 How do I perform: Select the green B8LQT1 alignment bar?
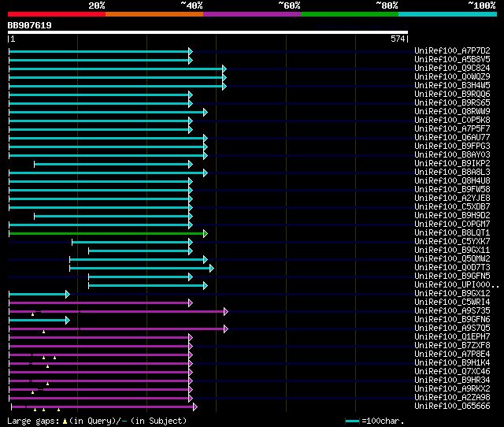pyautogui.click(x=109, y=234)
